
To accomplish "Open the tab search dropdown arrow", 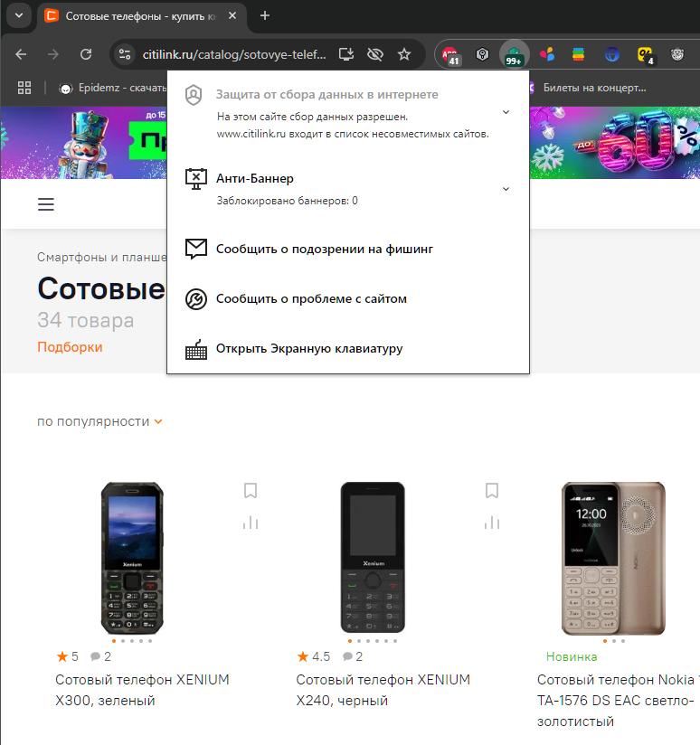I will [19, 15].
